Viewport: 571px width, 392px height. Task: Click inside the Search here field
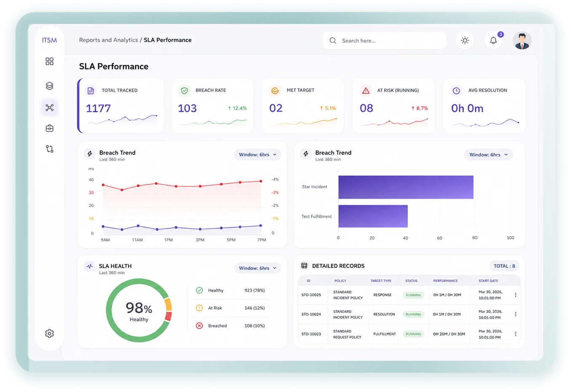[x=384, y=40]
